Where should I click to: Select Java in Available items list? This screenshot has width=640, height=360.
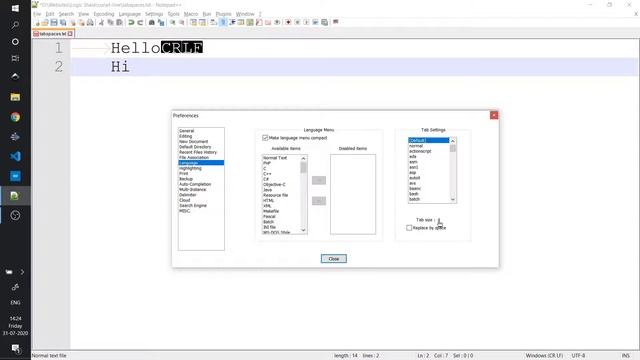click(x=281, y=190)
